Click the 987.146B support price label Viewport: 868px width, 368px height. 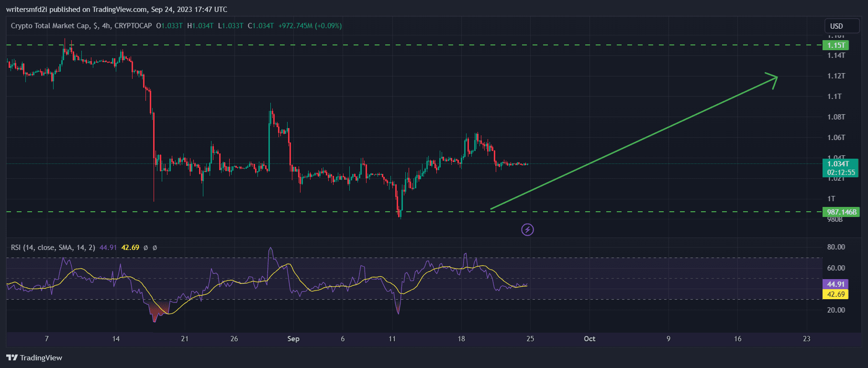(x=841, y=212)
